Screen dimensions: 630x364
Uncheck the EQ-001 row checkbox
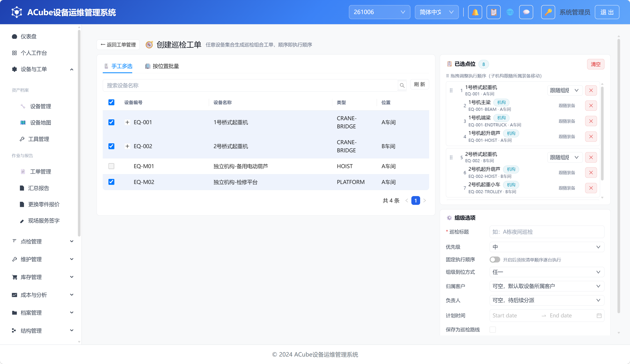tap(111, 122)
